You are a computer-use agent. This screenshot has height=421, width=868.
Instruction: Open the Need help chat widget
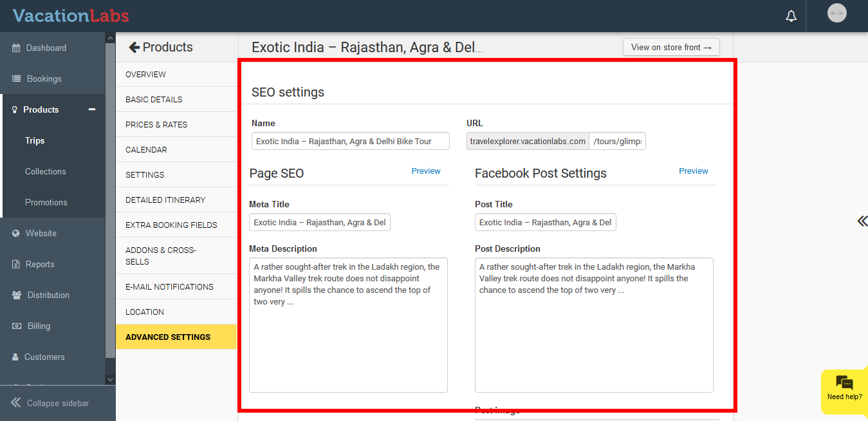tap(844, 388)
